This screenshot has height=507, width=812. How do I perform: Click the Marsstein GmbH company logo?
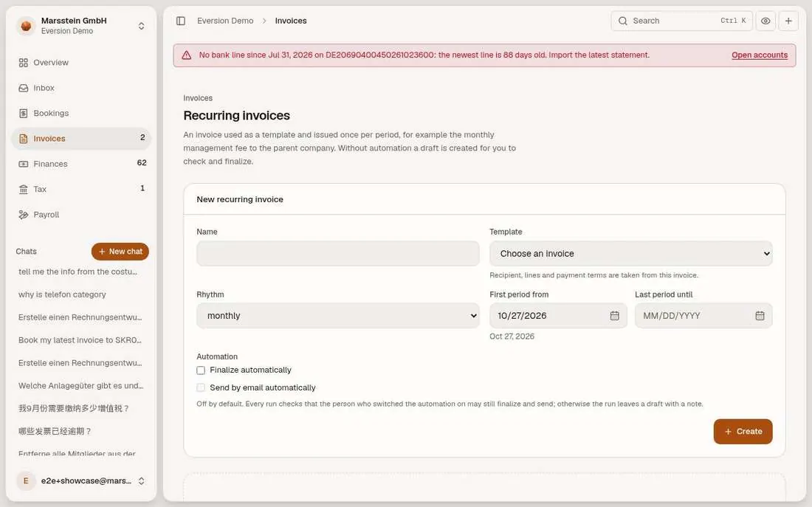pyautogui.click(x=26, y=25)
